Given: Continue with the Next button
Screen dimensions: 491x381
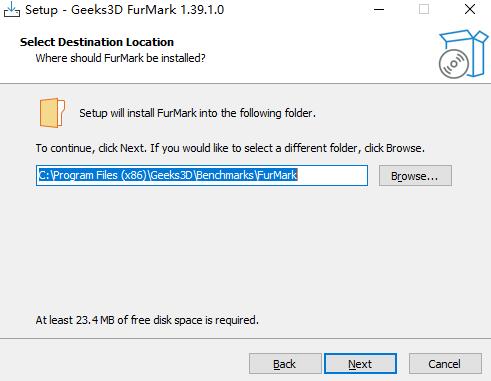Looking at the screenshot, I should point(360,364).
